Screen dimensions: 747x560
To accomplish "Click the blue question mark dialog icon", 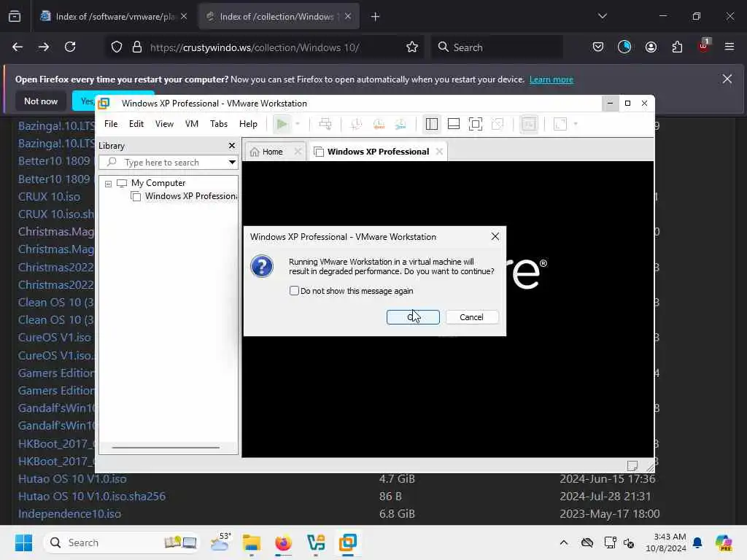I will [262, 266].
